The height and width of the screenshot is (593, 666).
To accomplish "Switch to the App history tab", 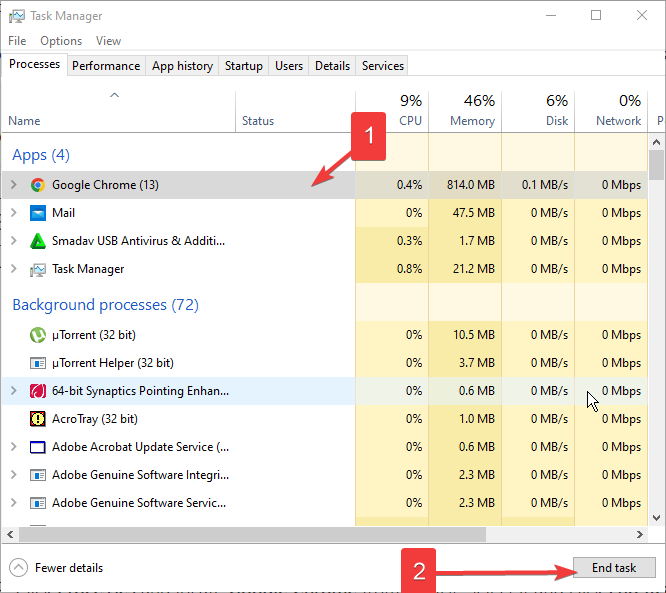I will click(x=182, y=66).
